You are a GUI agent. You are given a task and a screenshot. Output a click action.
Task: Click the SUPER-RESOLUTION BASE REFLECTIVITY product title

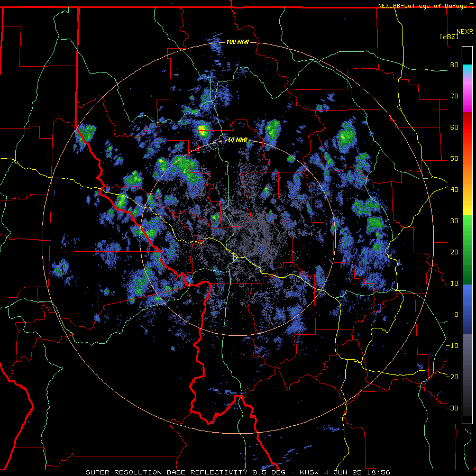pyautogui.click(x=167, y=472)
